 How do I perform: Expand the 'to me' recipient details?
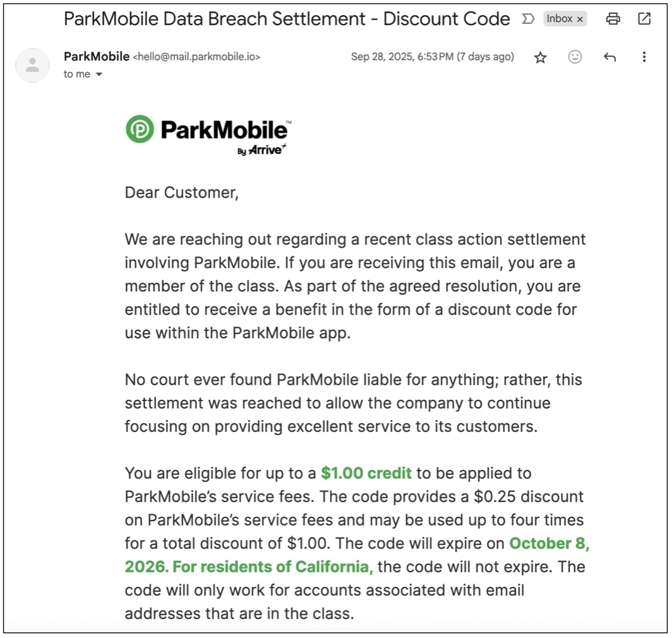(83, 74)
